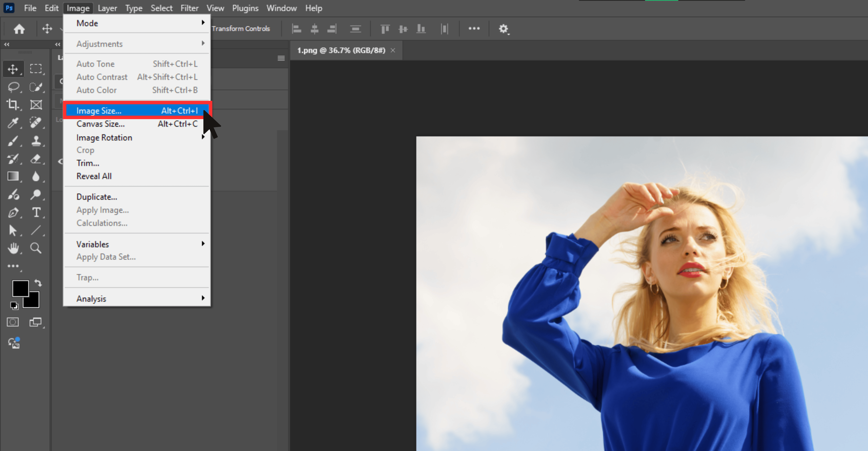This screenshot has height=451, width=868.
Task: Expand the Adjustments submenu
Action: (137, 44)
